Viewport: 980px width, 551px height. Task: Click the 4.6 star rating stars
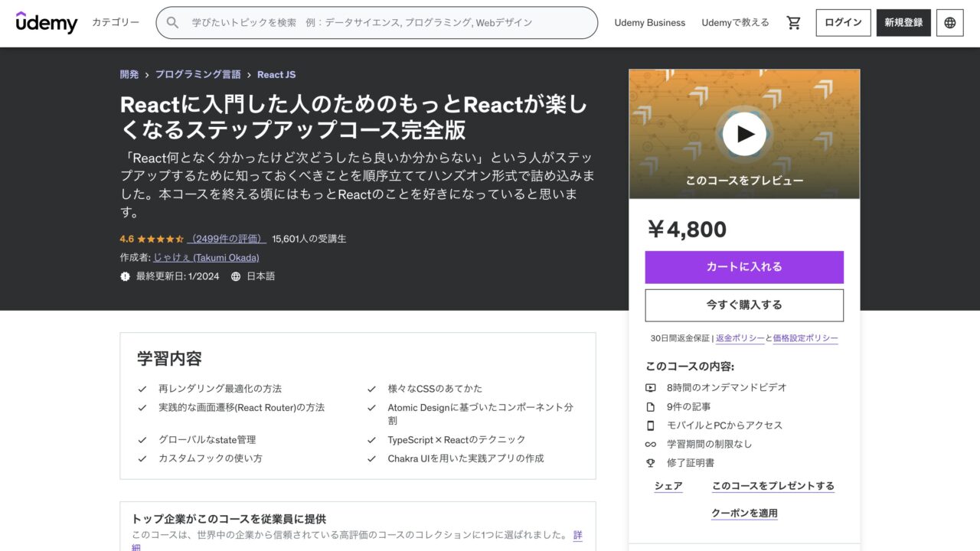(158, 239)
